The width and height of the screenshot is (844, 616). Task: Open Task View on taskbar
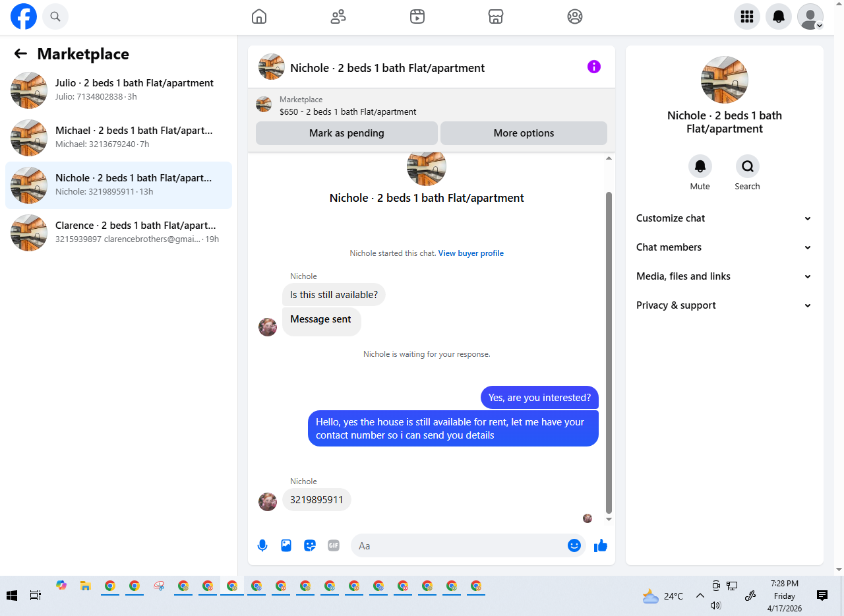pos(36,596)
